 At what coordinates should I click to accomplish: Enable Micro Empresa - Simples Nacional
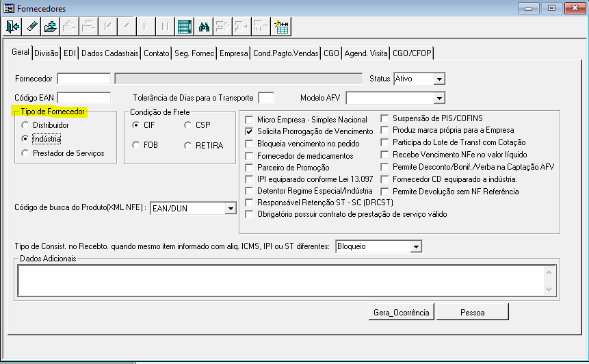(249, 120)
